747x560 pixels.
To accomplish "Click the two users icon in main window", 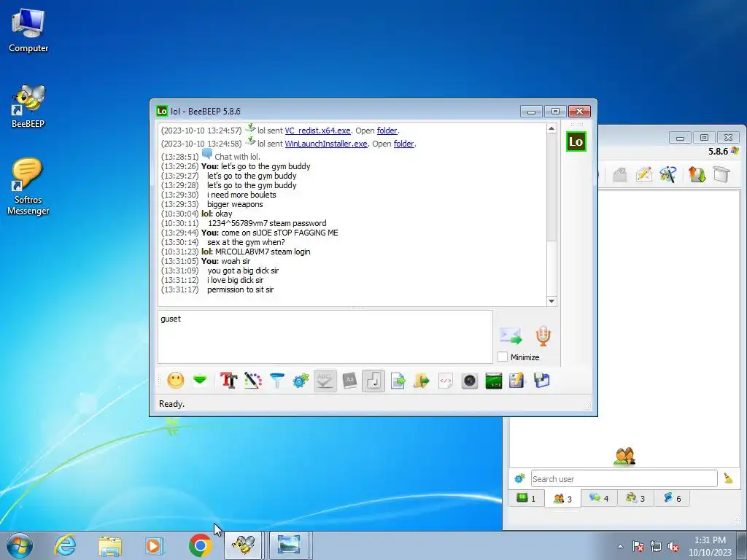I will pos(624,456).
